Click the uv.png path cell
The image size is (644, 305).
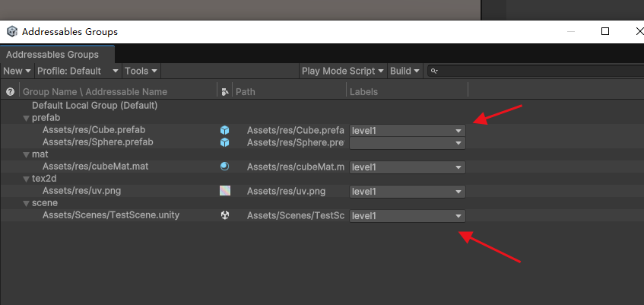point(286,191)
